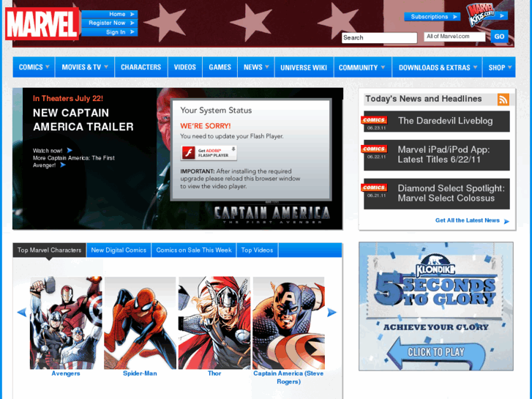The height and width of the screenshot is (399, 532).
Task: Click the Marvel logo
Action: 42,23
